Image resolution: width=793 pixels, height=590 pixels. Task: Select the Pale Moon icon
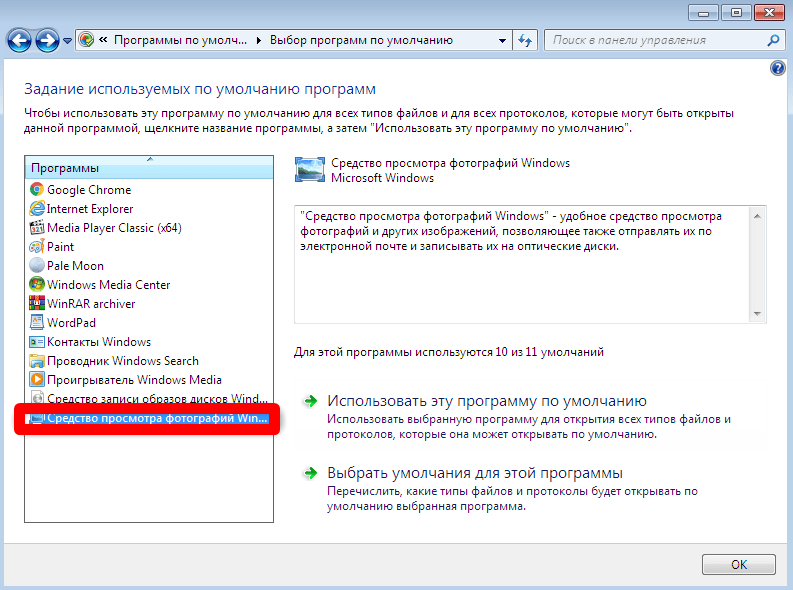36,265
